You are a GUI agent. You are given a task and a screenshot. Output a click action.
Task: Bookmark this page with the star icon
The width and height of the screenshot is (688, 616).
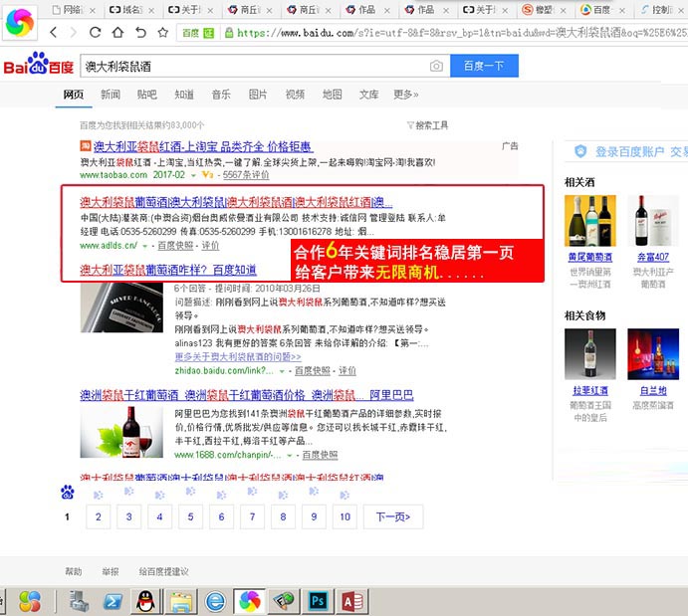(162, 32)
